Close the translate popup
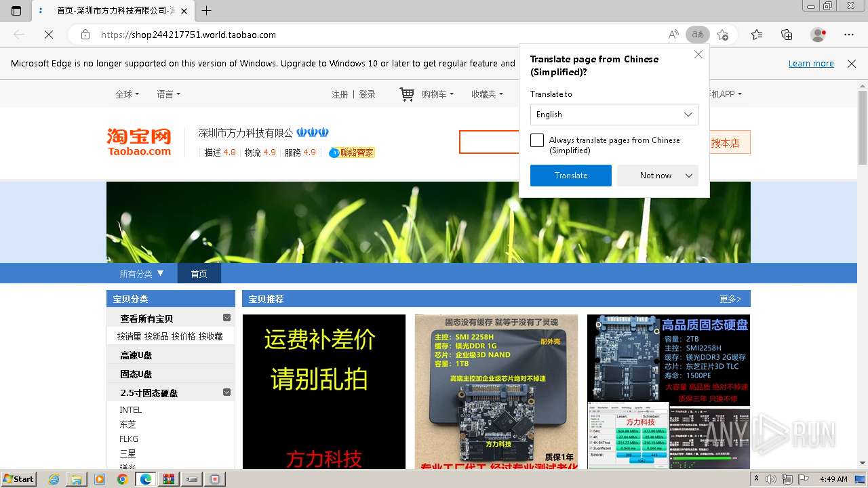The image size is (868, 488). [698, 54]
